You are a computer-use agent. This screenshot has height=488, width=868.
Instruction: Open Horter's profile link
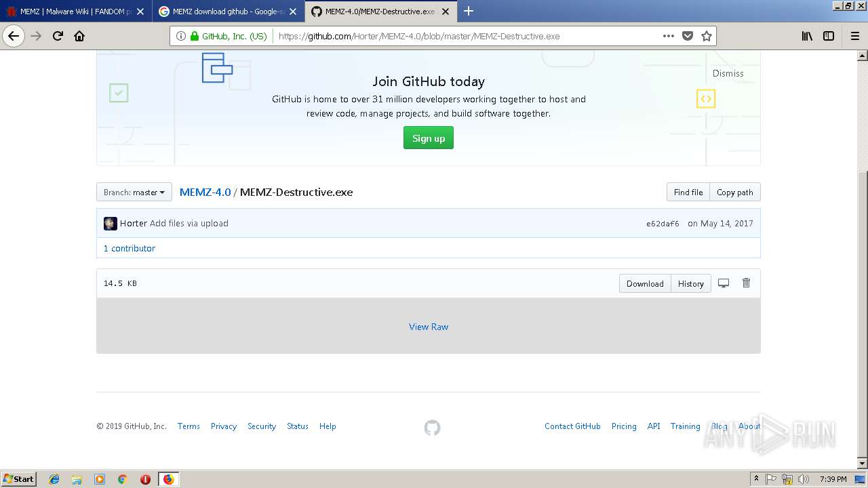click(134, 223)
